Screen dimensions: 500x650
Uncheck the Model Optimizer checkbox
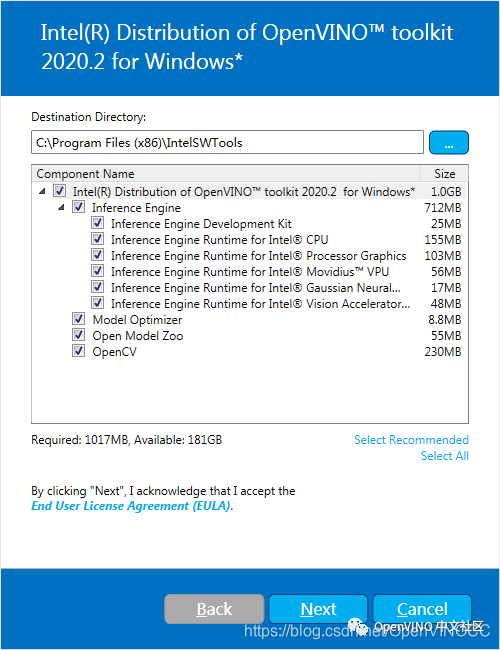[79, 319]
